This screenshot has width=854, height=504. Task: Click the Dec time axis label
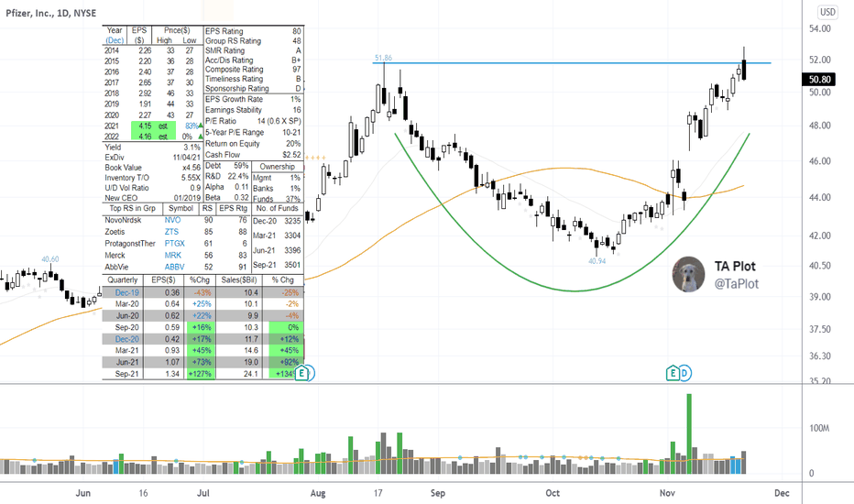coord(782,493)
